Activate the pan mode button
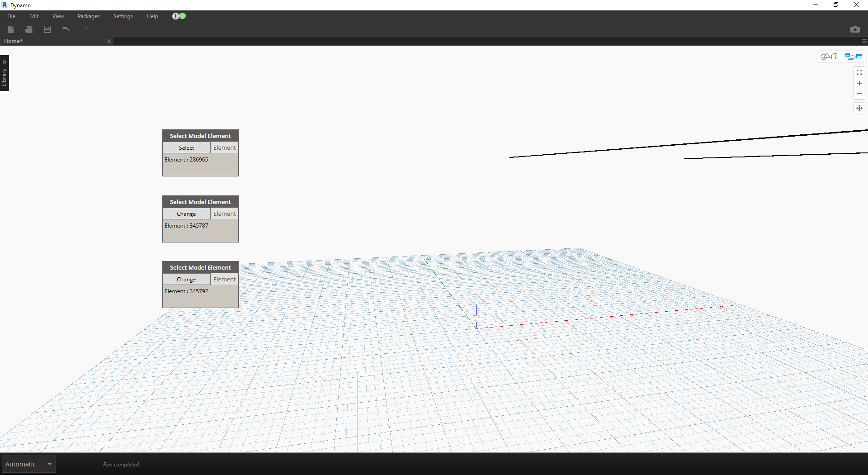The height and width of the screenshot is (475, 868). click(x=859, y=108)
